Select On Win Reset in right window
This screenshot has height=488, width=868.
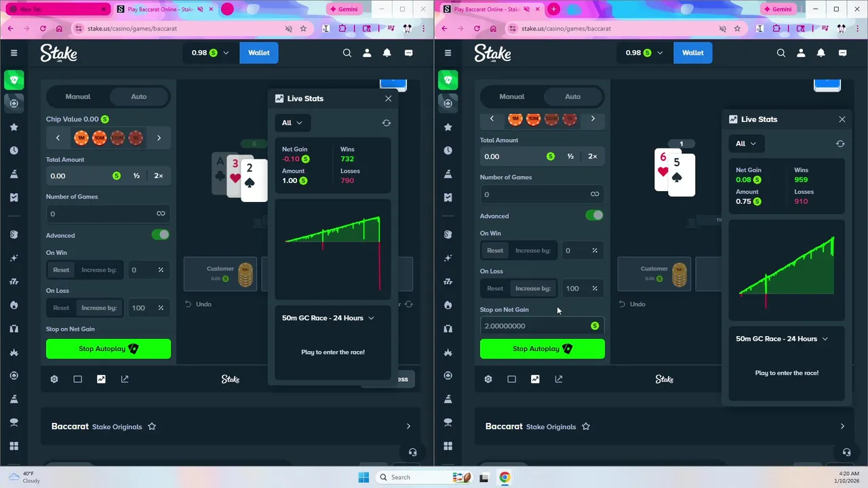pyautogui.click(x=495, y=250)
